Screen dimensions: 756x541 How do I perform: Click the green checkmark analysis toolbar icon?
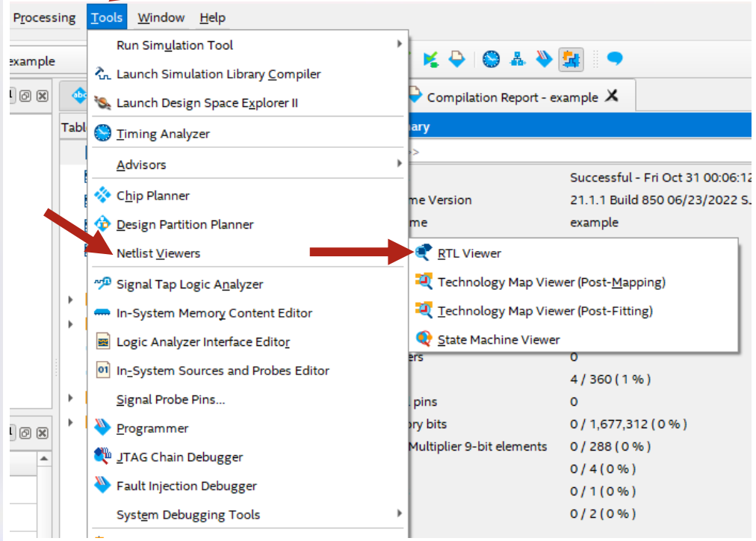click(x=430, y=59)
